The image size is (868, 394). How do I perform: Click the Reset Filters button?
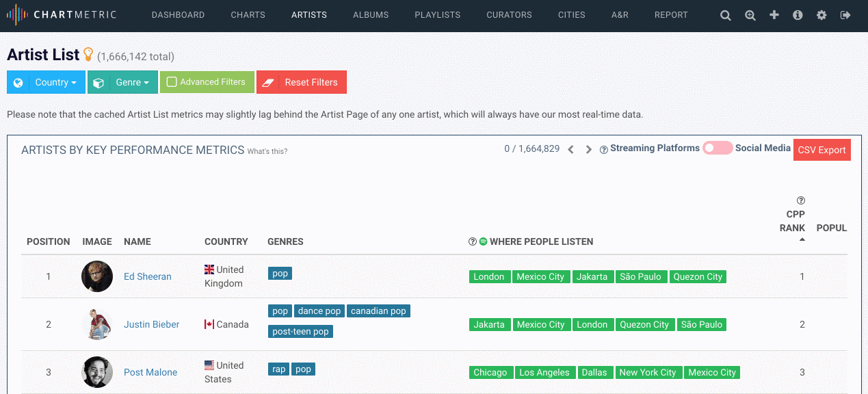(x=302, y=82)
